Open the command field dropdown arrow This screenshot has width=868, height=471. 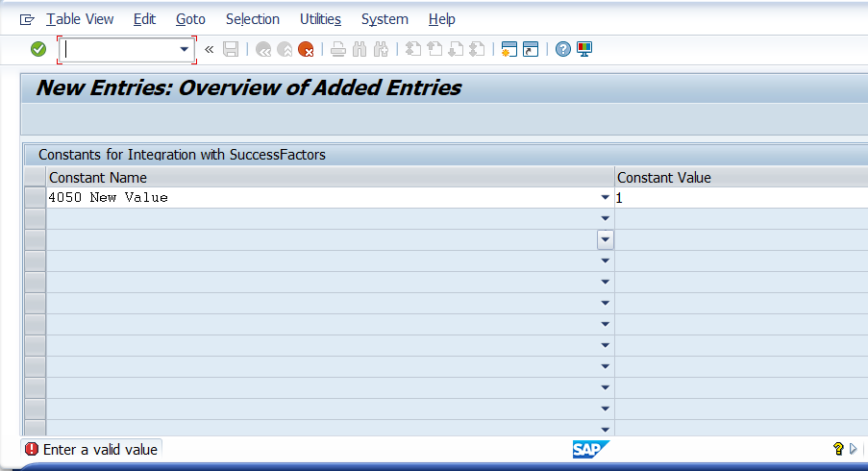[185, 49]
